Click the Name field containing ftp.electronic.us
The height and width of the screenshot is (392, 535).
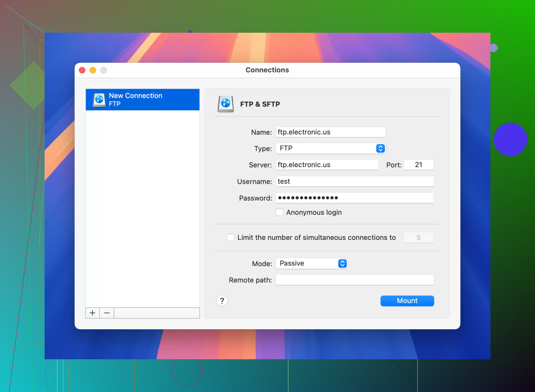[x=331, y=132]
